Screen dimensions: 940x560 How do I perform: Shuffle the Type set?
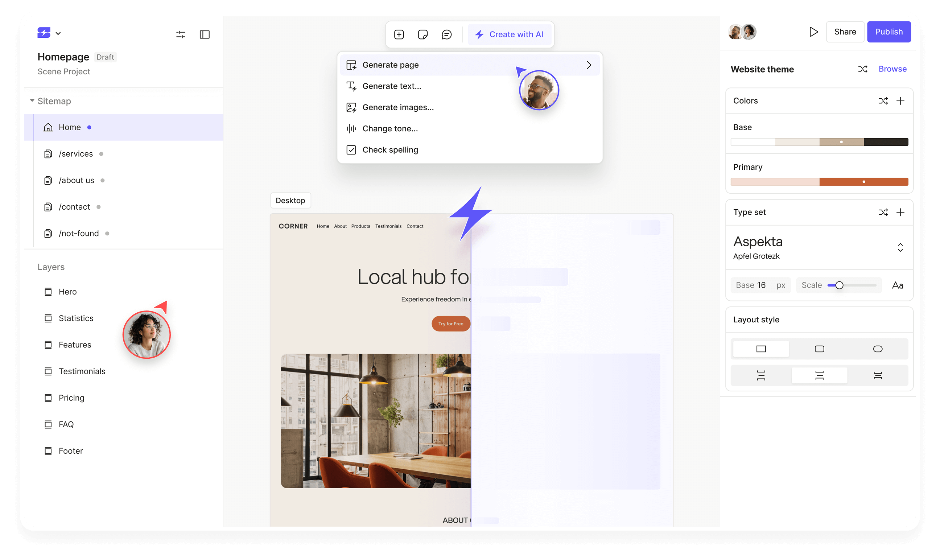pyautogui.click(x=883, y=212)
